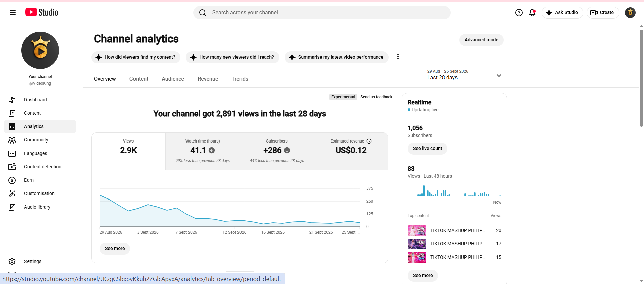644x284 pixels.
Task: Open the three-dot more options menu
Action: point(398,57)
